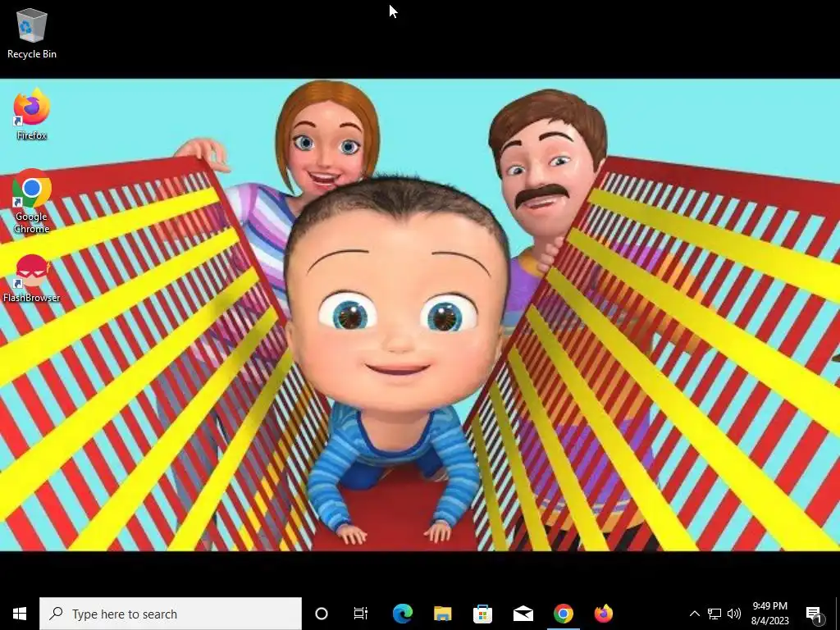Switch to Google Chrome in the taskbar
The height and width of the screenshot is (630, 840).
click(x=563, y=614)
